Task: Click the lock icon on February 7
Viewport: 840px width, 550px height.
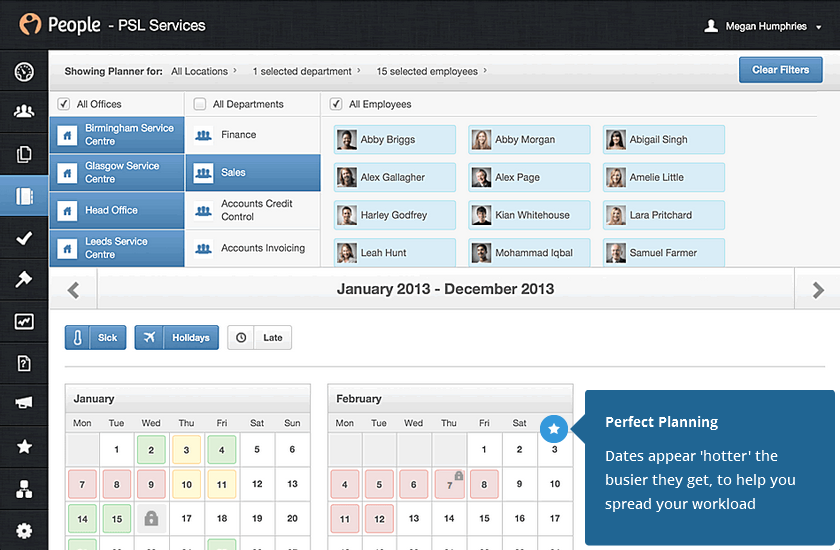Action: [x=459, y=476]
